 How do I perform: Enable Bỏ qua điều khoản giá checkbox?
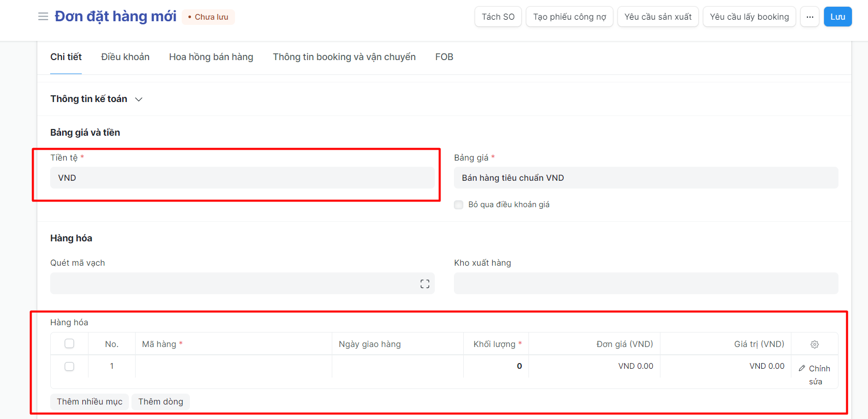coord(459,205)
